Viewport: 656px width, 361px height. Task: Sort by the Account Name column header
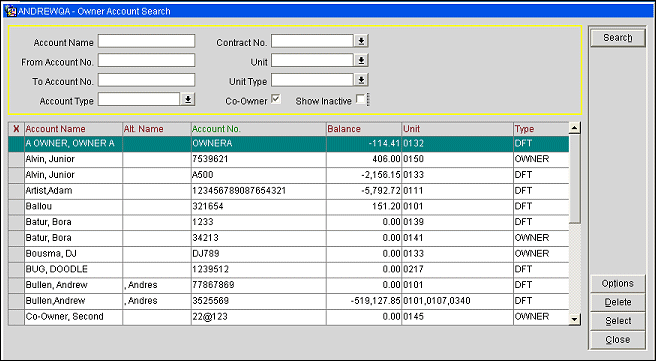click(x=74, y=129)
